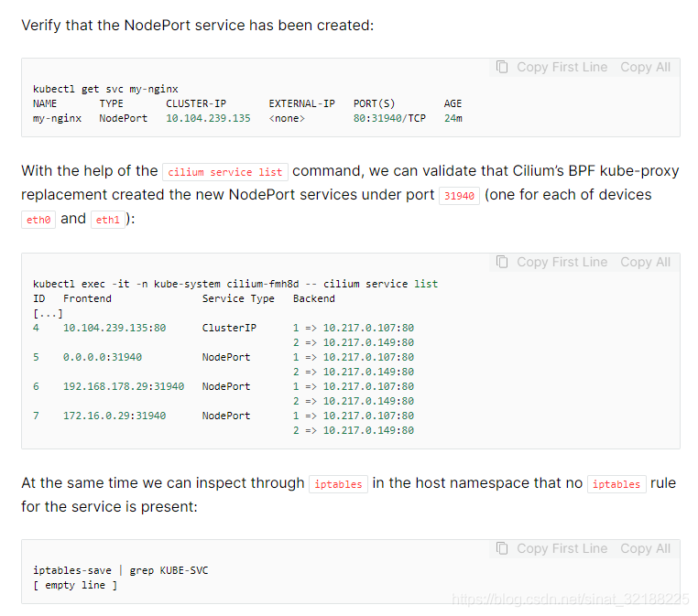The height and width of the screenshot is (616, 698).
Task: Click 'iptables' inline code before 'rule'
Action: (616, 484)
